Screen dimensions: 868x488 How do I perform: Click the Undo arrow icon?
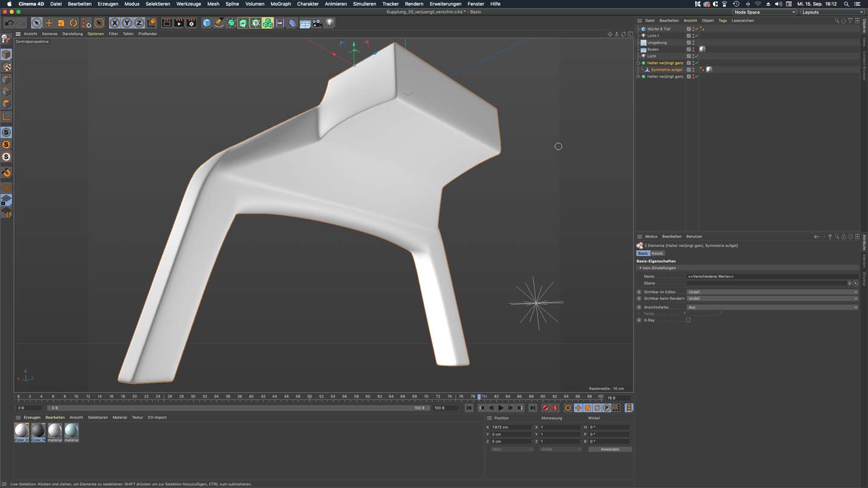(x=9, y=23)
